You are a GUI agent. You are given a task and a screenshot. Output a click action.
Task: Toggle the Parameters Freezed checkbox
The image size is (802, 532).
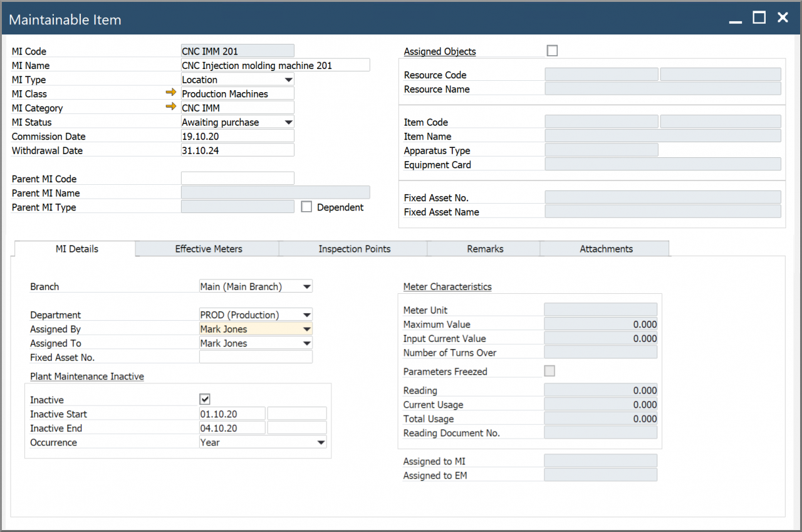(549, 371)
